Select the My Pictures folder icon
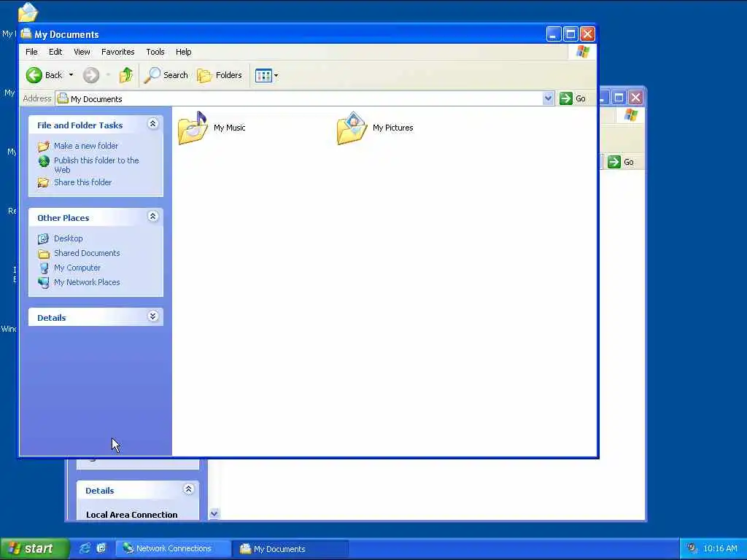The image size is (747, 560). point(352,128)
